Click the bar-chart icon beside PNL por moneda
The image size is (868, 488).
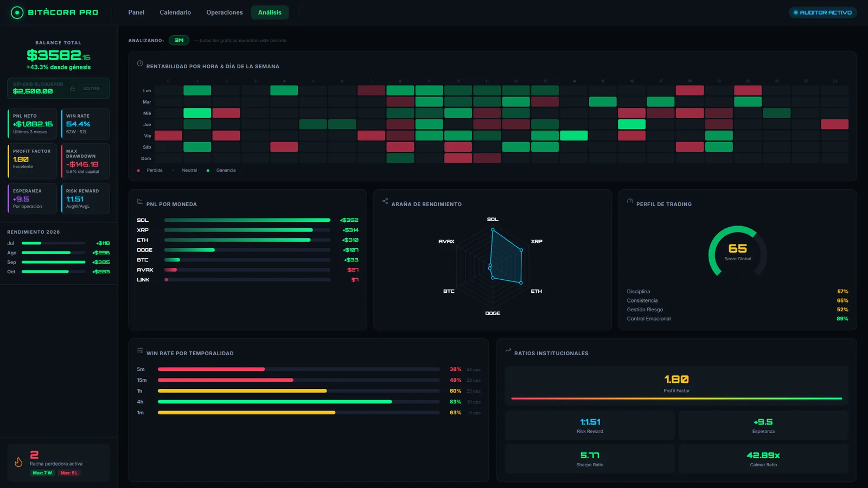click(140, 201)
